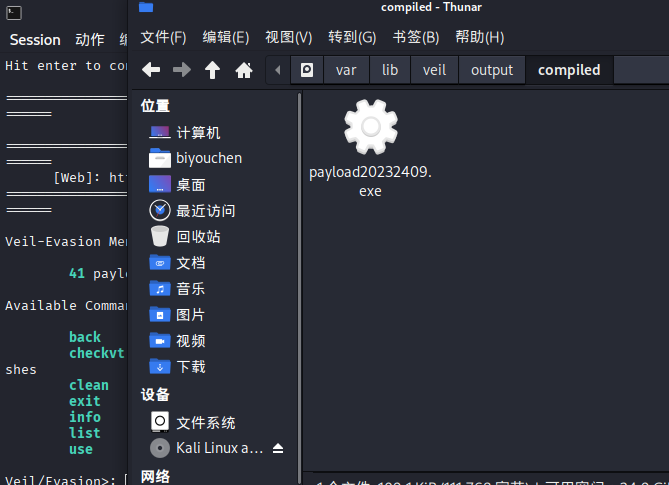Click the 'use' command in terminal
This screenshot has height=485, width=669.
[81, 449]
